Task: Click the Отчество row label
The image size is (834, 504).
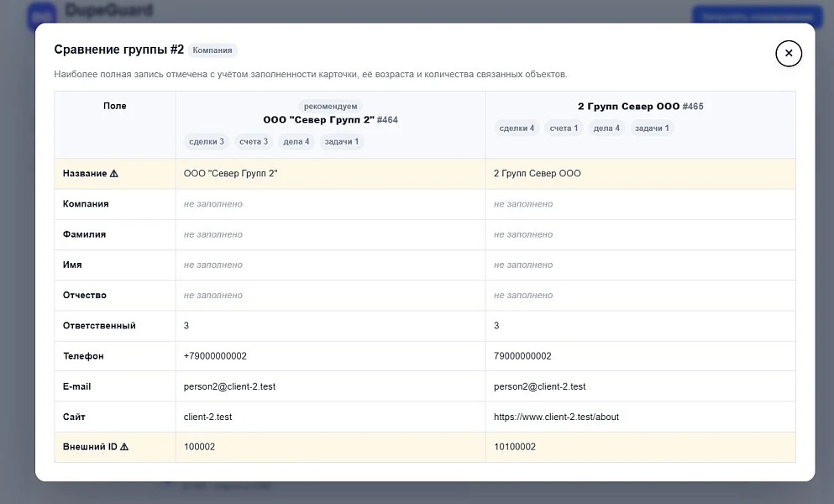Action: pos(85,295)
